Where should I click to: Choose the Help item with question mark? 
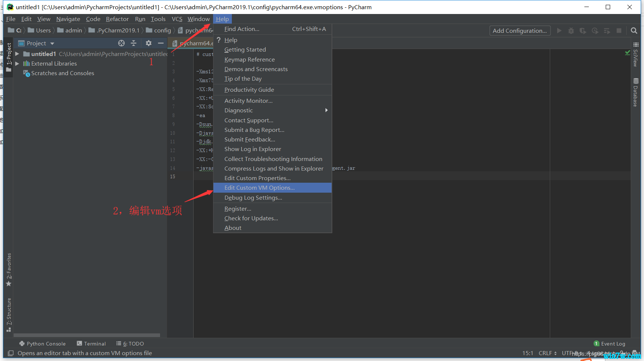click(272, 40)
